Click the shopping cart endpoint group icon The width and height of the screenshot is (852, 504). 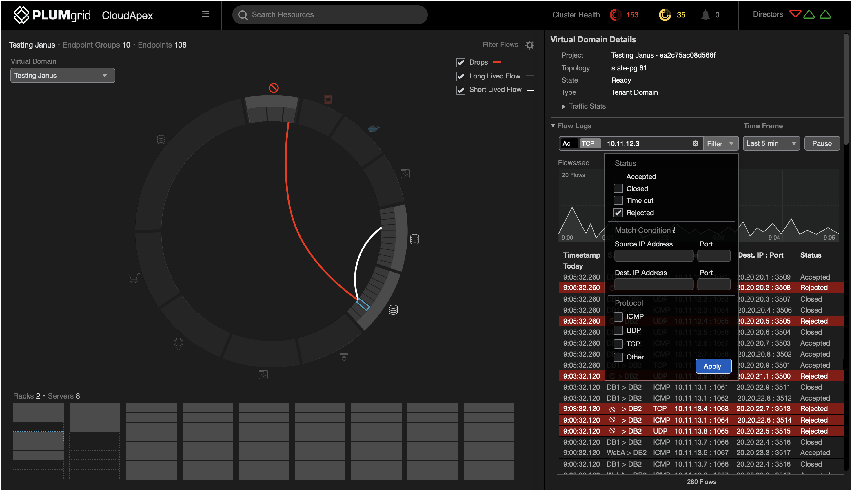point(134,278)
